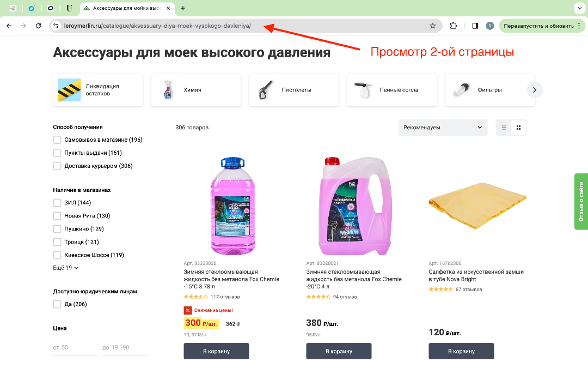Click the minimum price 'от' field
Image resolution: width=588 pixels, height=368 pixels.
[75, 347]
